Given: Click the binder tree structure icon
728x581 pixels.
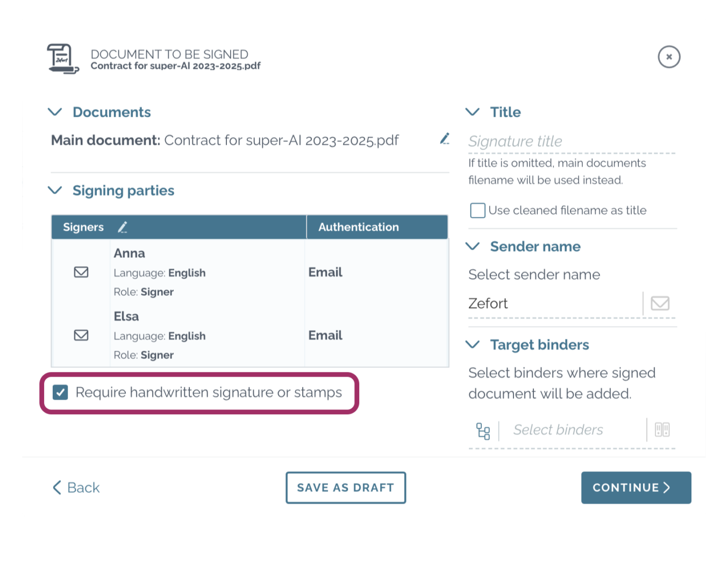Looking at the screenshot, I should pos(483,431).
